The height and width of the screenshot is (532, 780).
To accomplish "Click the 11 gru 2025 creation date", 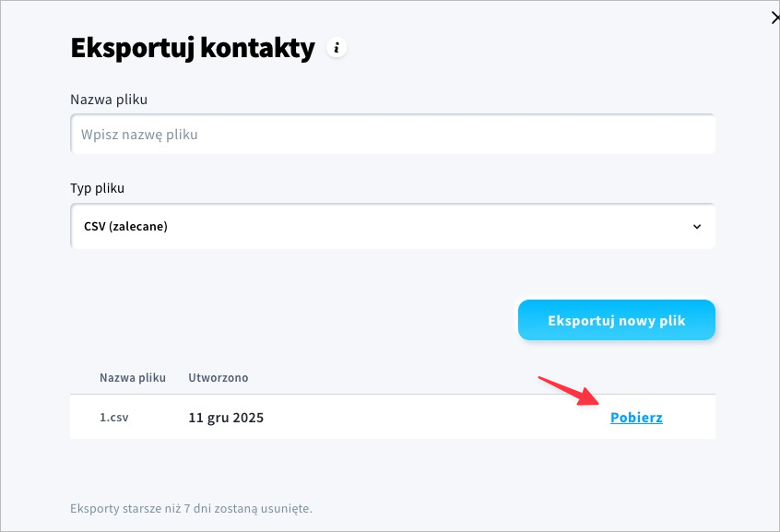I will (x=226, y=418).
